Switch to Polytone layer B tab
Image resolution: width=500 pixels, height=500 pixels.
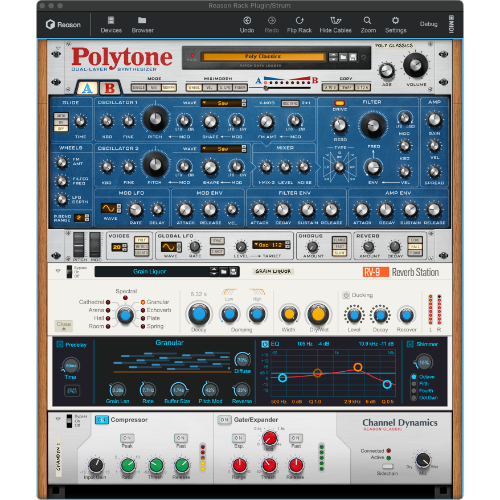point(110,88)
